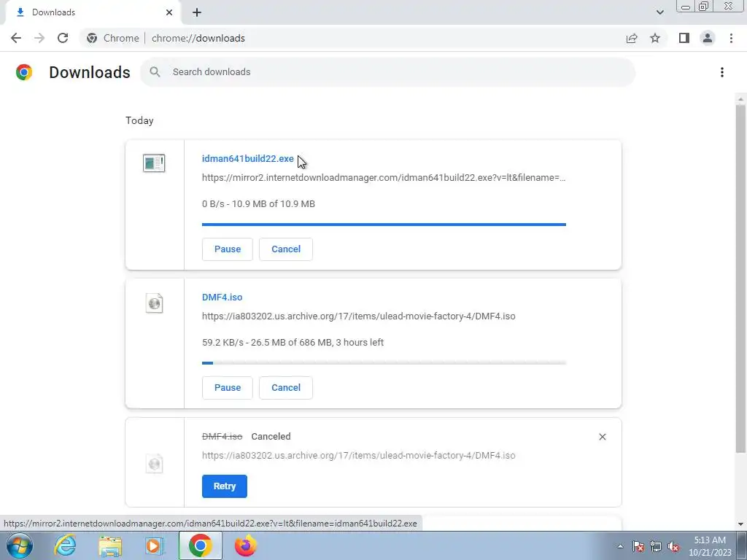Open the clock showing 5:13 AM
The image size is (747, 560).
pos(710,546)
